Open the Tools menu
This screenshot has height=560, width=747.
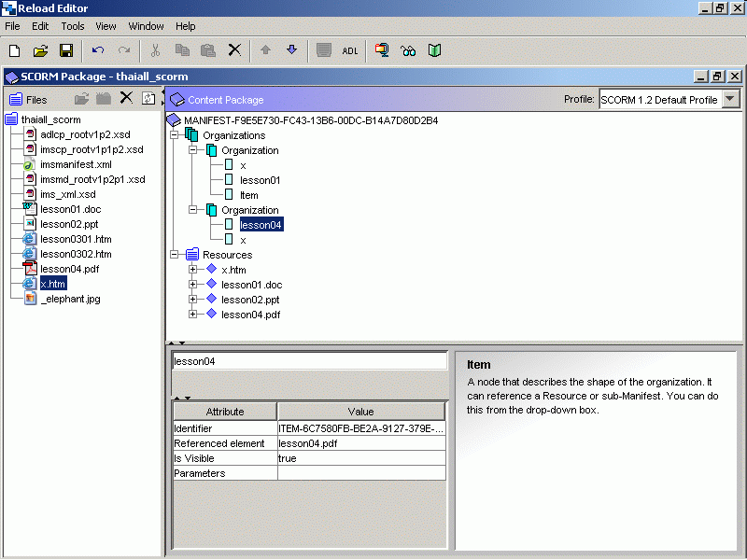[73, 26]
